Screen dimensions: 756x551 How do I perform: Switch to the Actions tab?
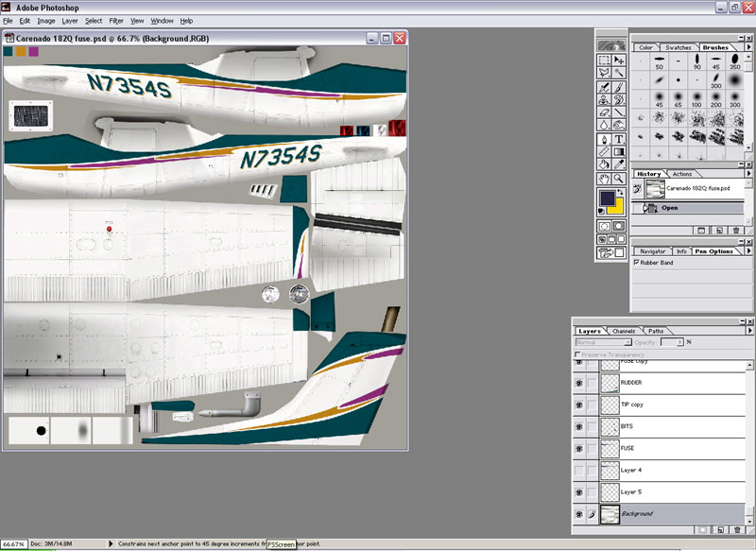pyautogui.click(x=682, y=174)
